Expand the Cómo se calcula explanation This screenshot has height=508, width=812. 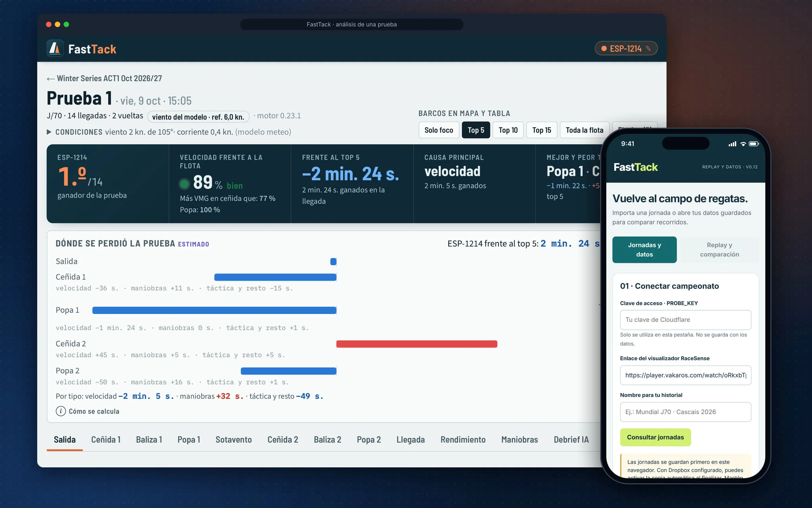tap(94, 411)
